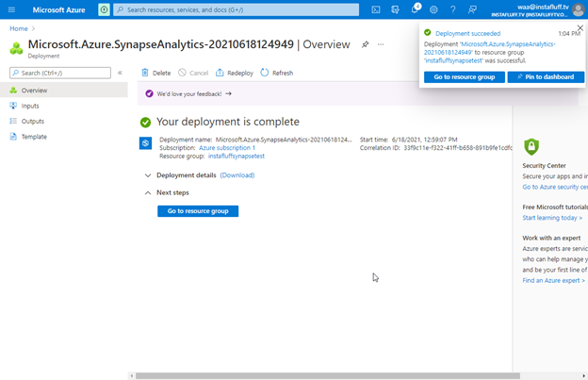Click the horizontal scrollbar right arrow

(583, 376)
